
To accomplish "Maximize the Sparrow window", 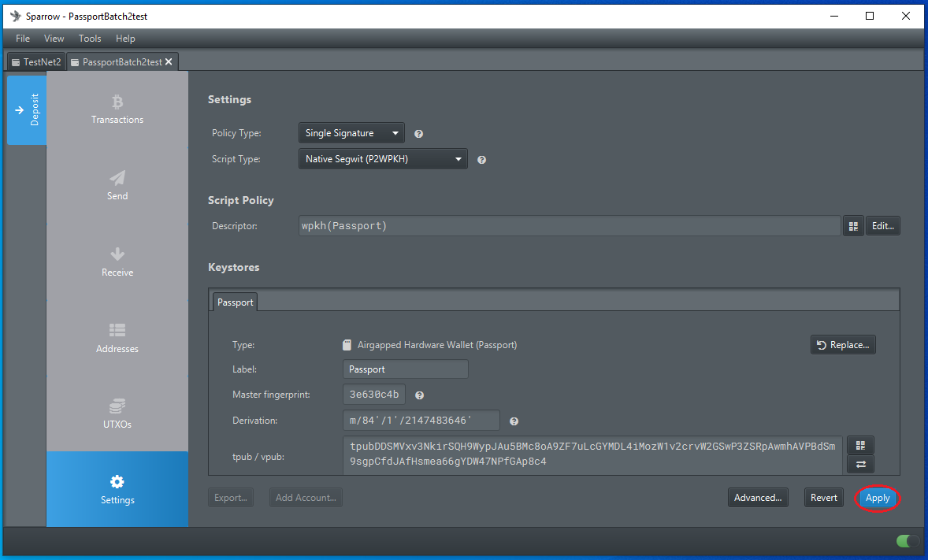I will coord(870,16).
